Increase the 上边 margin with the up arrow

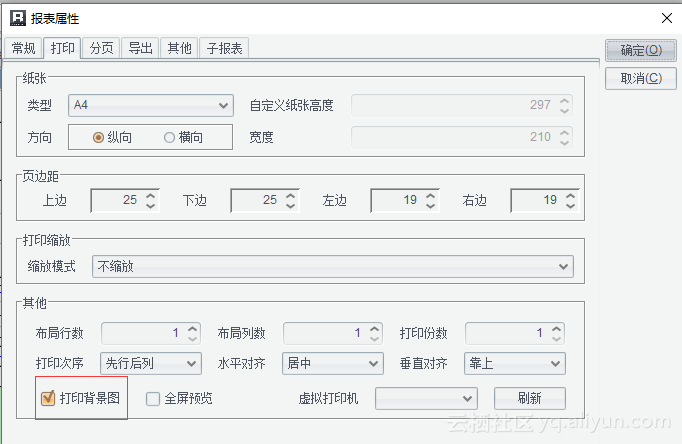150,195
